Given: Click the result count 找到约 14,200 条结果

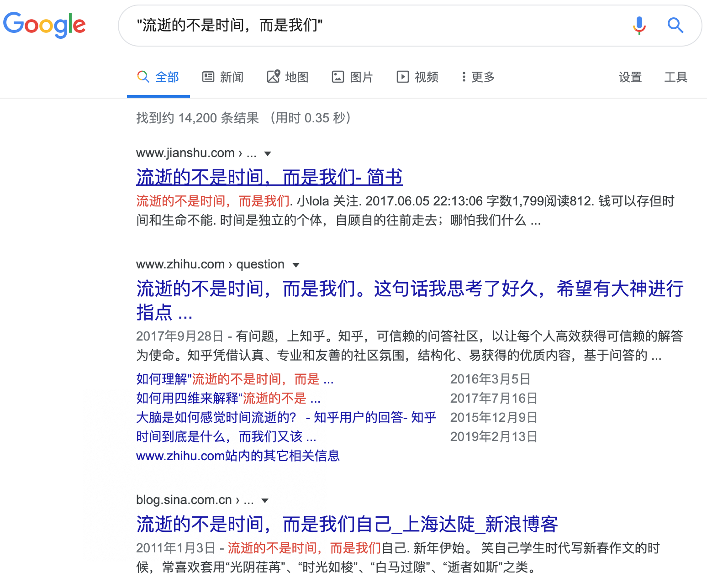Looking at the screenshot, I should click(197, 118).
